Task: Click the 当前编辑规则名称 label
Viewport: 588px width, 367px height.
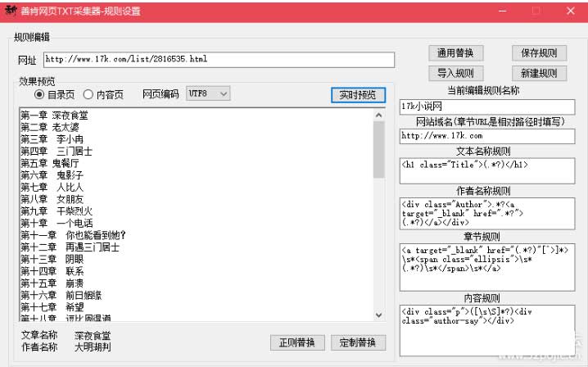Action: coord(483,90)
